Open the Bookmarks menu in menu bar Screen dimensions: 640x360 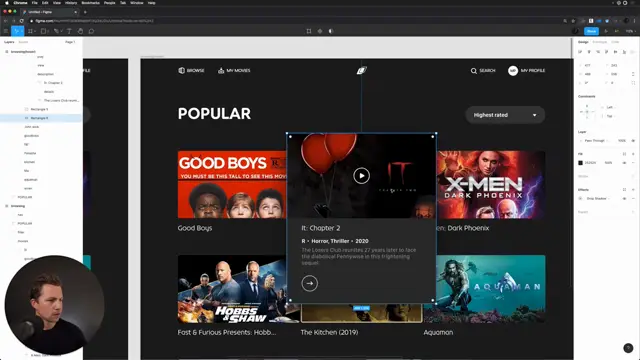pyautogui.click(x=91, y=3)
